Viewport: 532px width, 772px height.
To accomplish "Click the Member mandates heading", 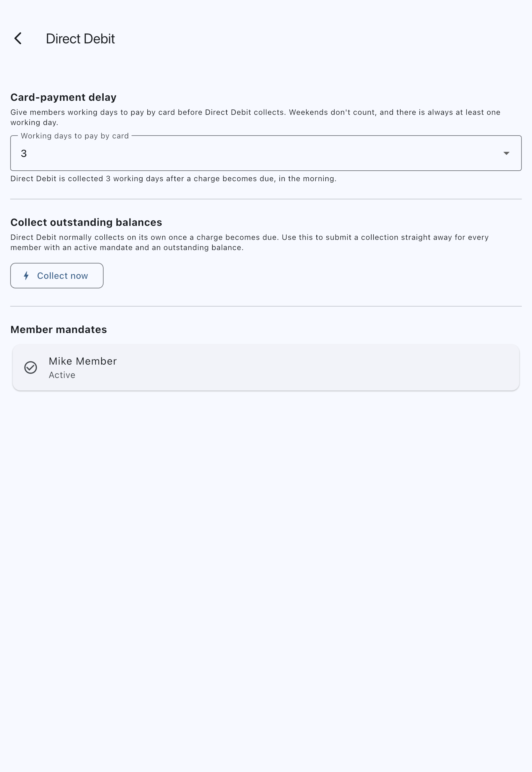I will 59,329.
